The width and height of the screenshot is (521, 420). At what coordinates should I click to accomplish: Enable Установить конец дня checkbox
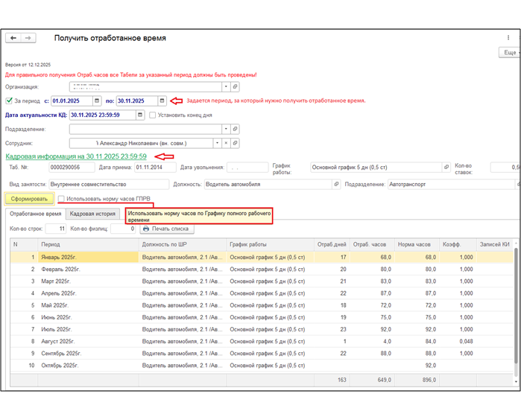[x=153, y=115]
